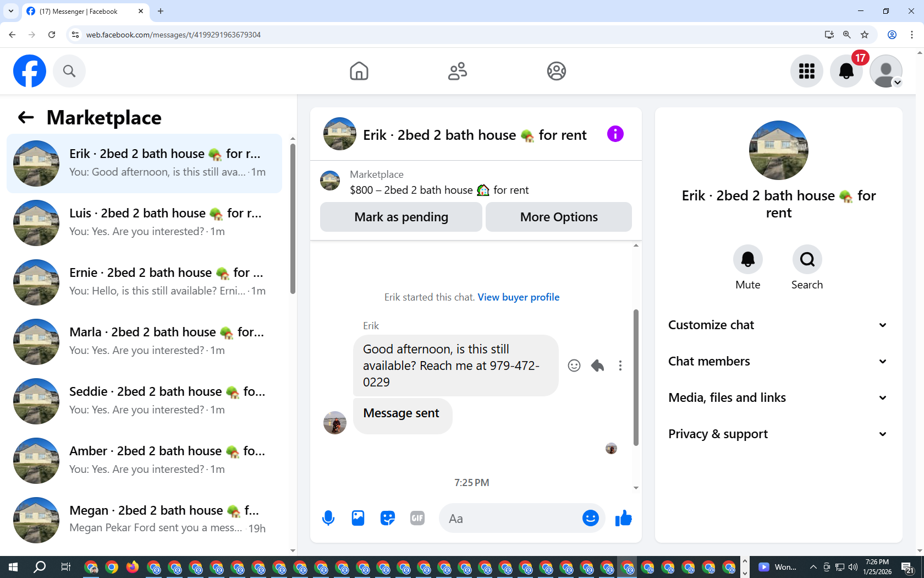Viewport: 924px width, 578px height.
Task: Open more options dots on Erik's message
Action: tap(620, 366)
